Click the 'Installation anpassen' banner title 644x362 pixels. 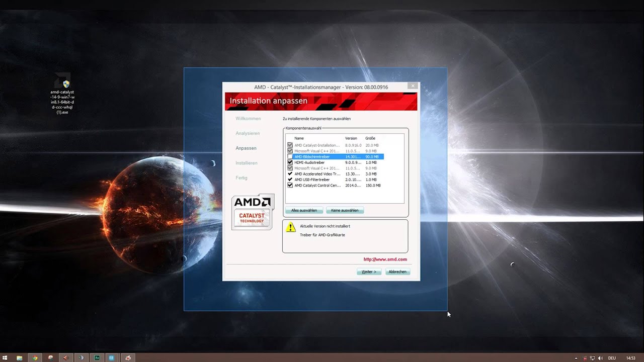pos(269,101)
